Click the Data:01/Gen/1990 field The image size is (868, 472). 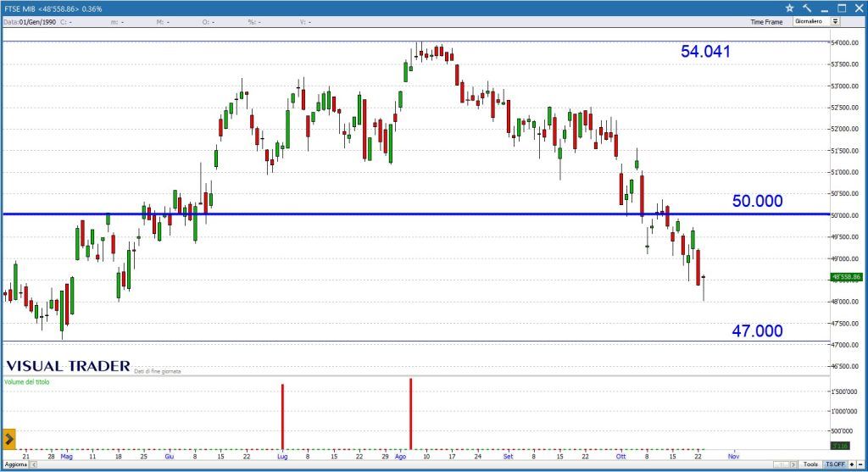30,22
